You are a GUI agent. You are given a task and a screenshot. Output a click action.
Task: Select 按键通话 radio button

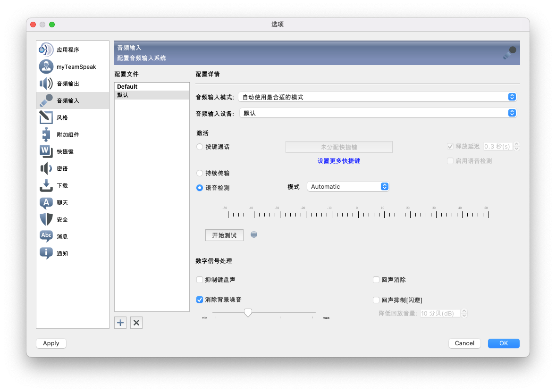(x=200, y=147)
